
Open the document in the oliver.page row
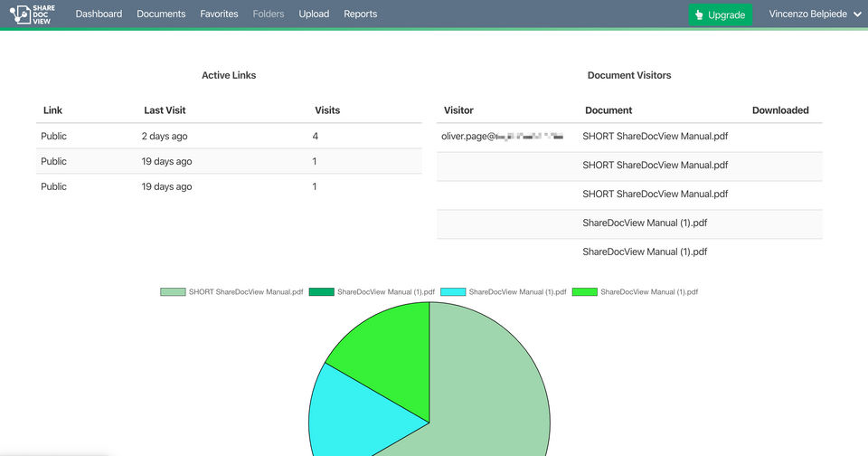655,136
